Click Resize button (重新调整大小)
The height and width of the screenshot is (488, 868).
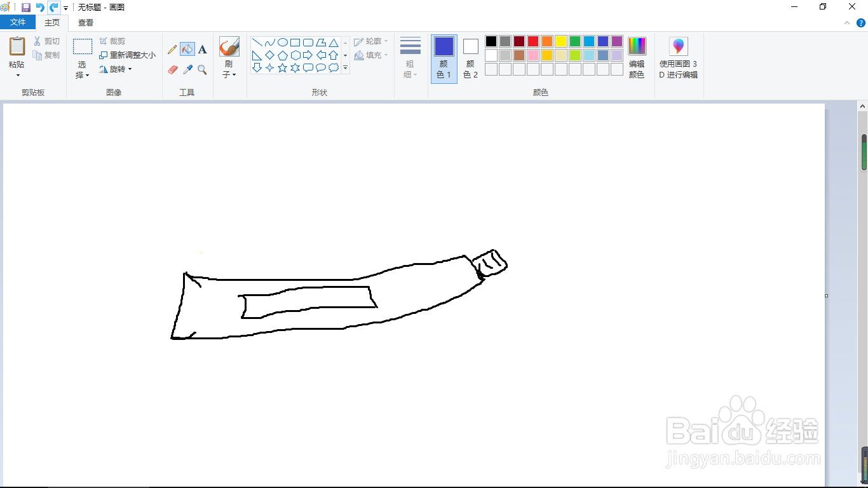pyautogui.click(x=127, y=55)
